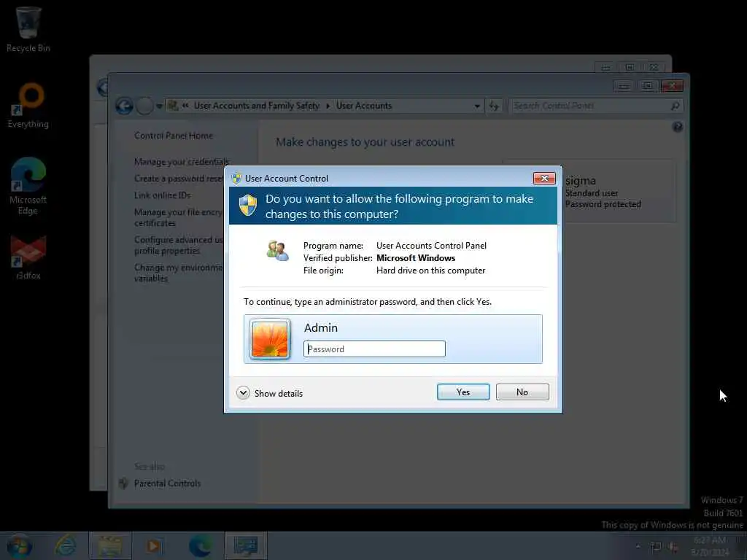This screenshot has width=747, height=560.
Task: Open Windows Explorer taskbar icon
Action: (109, 545)
